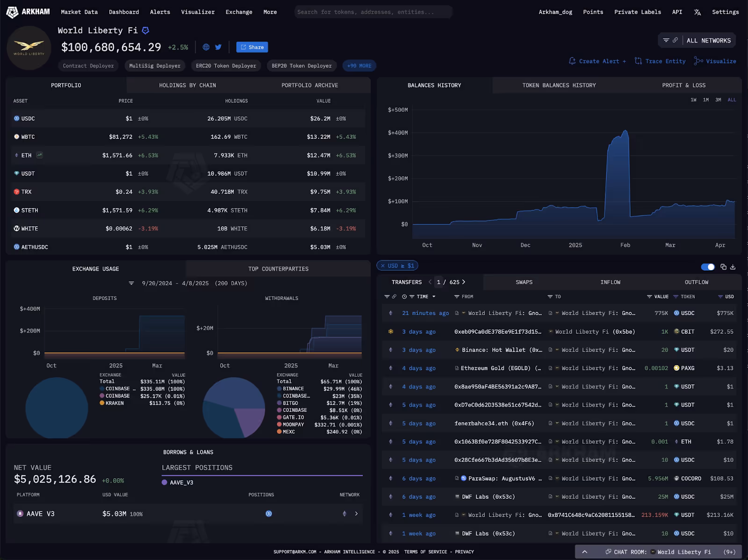Click the PAXG token icon in transfers
This screenshot has width=748, height=560.
pos(676,368)
